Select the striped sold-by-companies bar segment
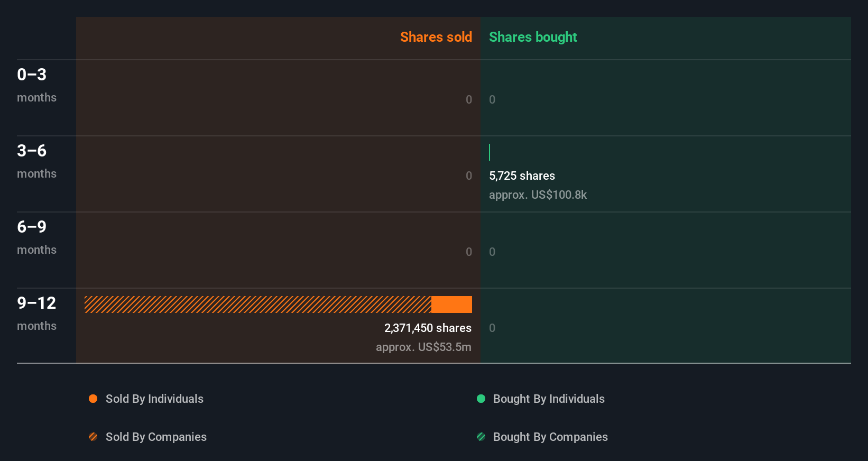 [258, 305]
